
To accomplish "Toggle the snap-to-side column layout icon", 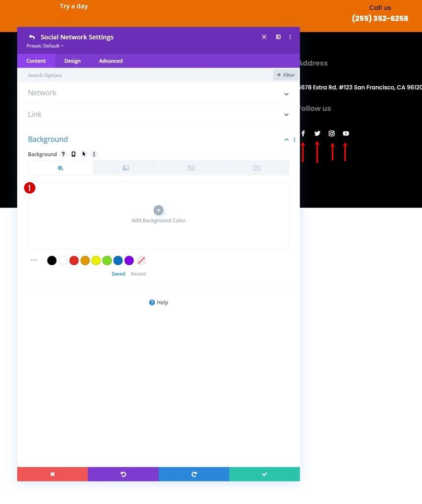I will 278,37.
